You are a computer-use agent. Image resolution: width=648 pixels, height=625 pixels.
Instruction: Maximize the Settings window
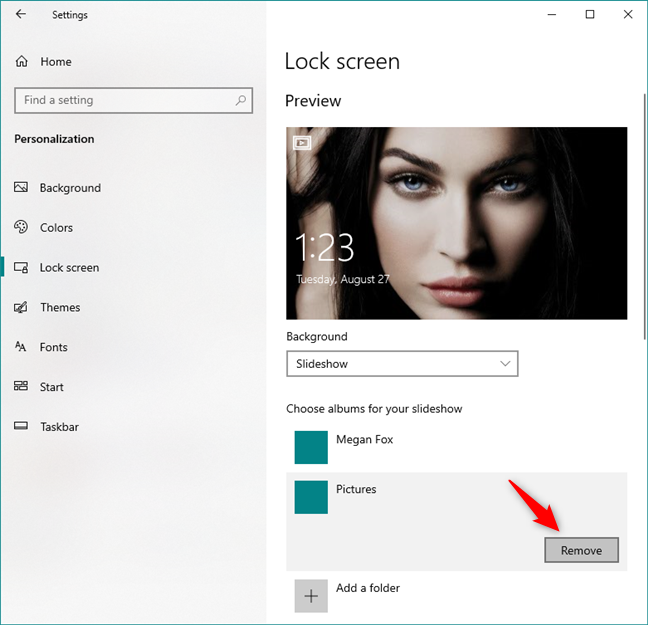click(x=590, y=14)
